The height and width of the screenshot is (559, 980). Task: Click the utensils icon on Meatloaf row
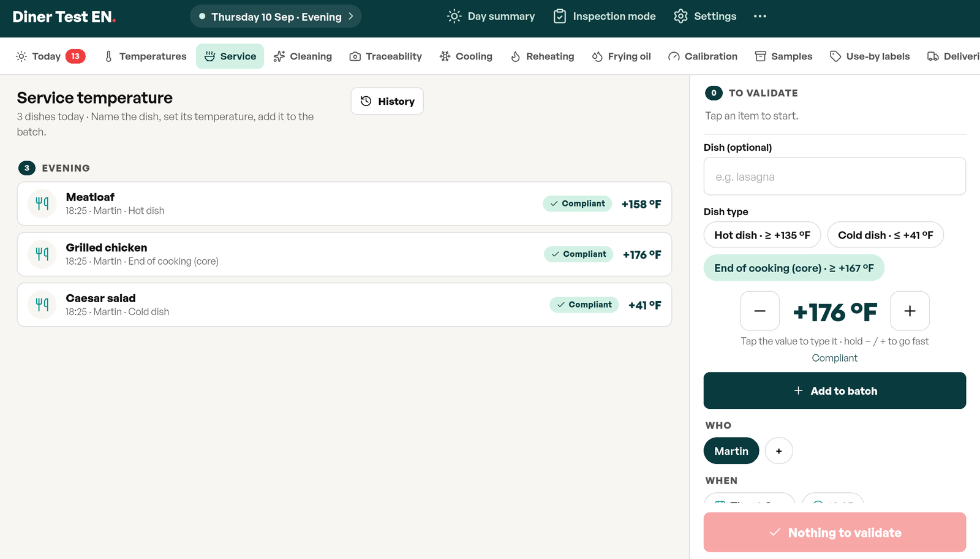click(x=42, y=203)
